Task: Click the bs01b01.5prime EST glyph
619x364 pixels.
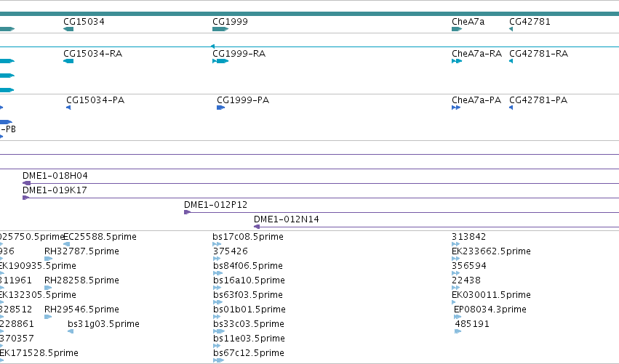Action: tap(217, 317)
